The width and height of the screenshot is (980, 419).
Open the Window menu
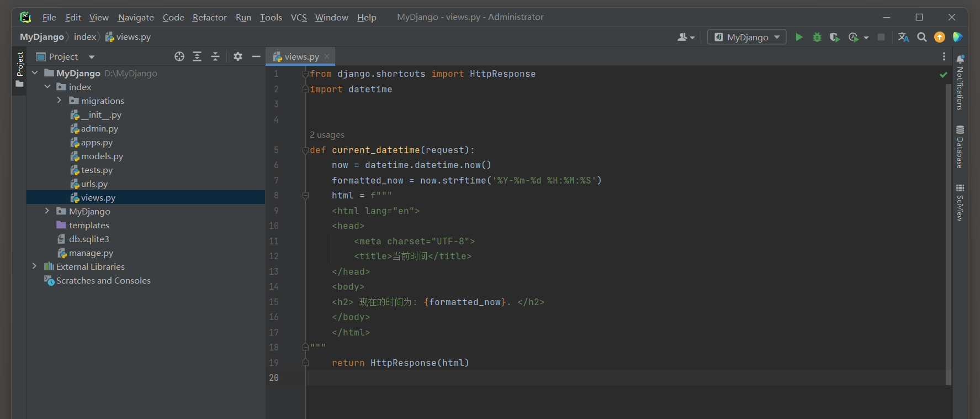point(331,17)
